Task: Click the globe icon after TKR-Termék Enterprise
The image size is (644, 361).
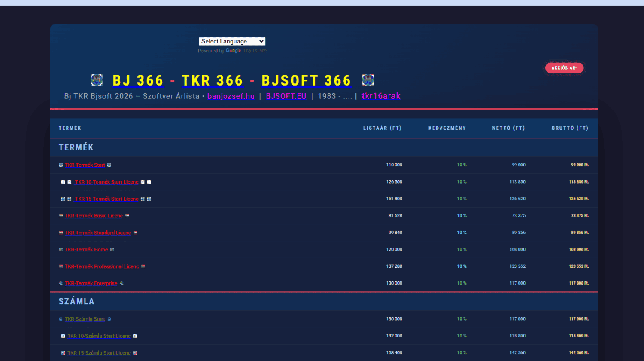Action: [122, 284]
